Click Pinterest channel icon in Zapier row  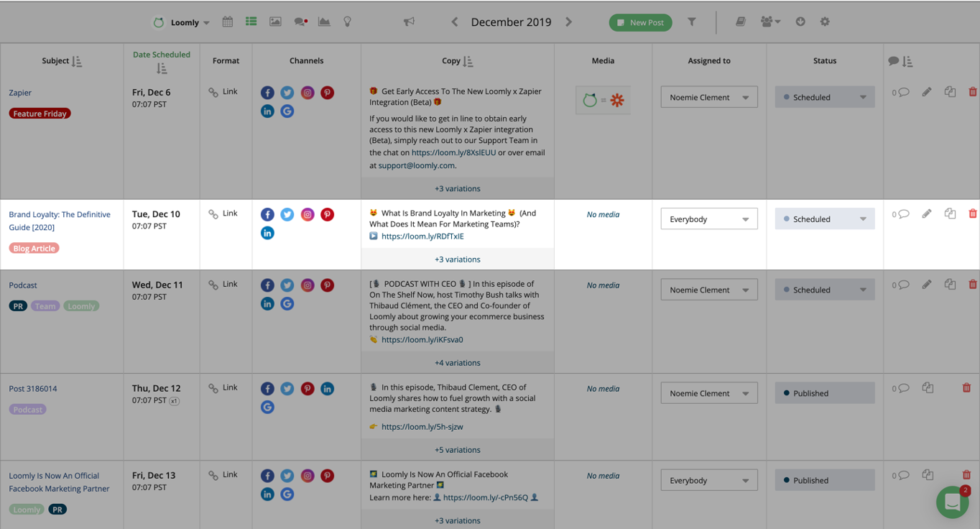(x=327, y=93)
